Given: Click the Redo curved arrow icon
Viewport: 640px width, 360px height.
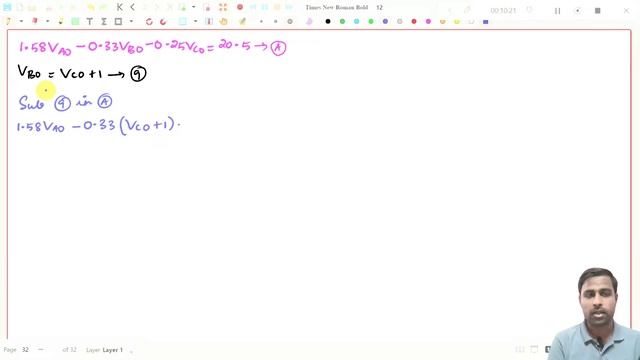Looking at the screenshot, I should click(163, 21).
